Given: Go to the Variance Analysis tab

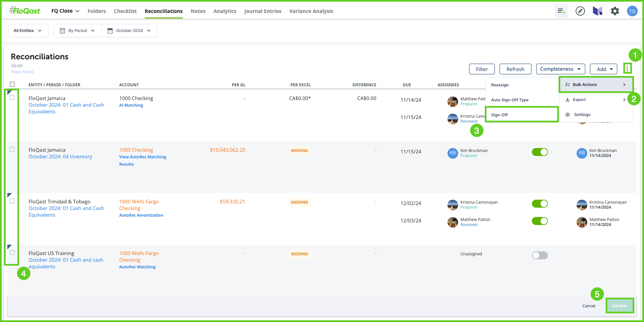Looking at the screenshot, I should pyautogui.click(x=311, y=11).
